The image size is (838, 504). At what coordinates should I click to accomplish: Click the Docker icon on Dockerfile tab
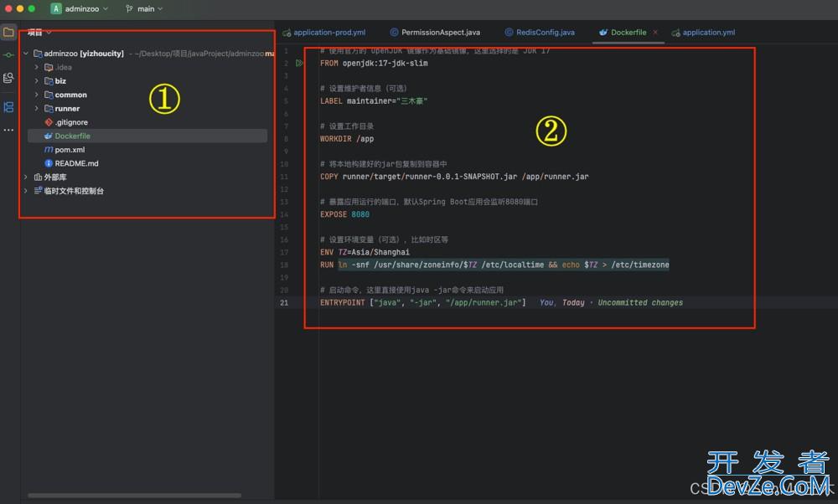[603, 32]
